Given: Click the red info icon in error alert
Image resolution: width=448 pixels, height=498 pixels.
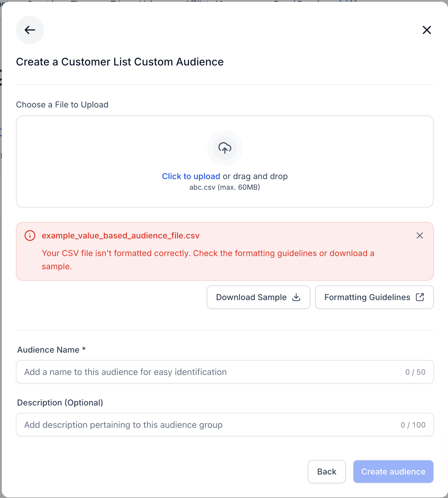Looking at the screenshot, I should click(30, 235).
